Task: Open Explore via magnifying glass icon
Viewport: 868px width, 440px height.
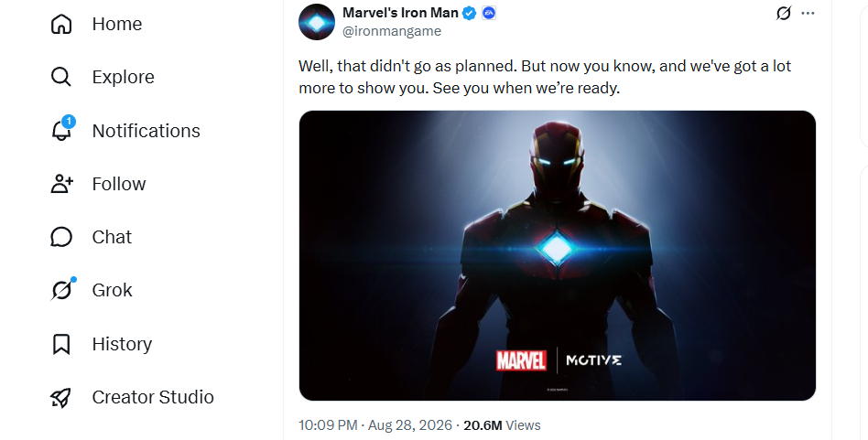Action: point(61,77)
